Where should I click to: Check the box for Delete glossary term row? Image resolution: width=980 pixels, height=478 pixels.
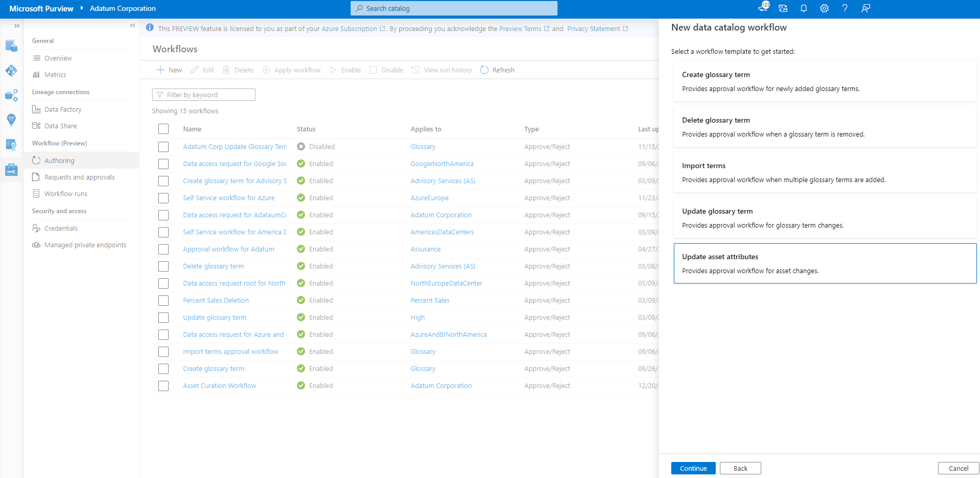[x=163, y=266]
